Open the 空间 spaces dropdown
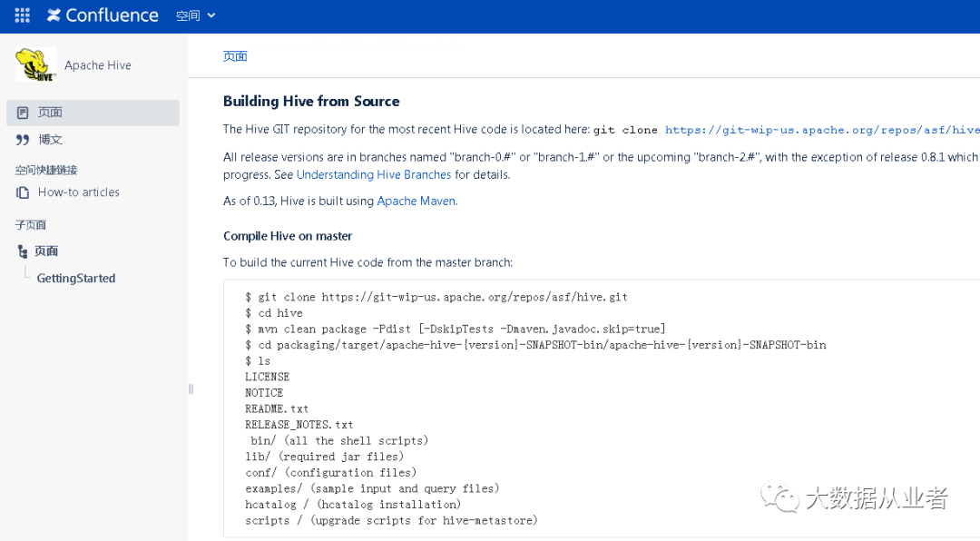 [195, 15]
